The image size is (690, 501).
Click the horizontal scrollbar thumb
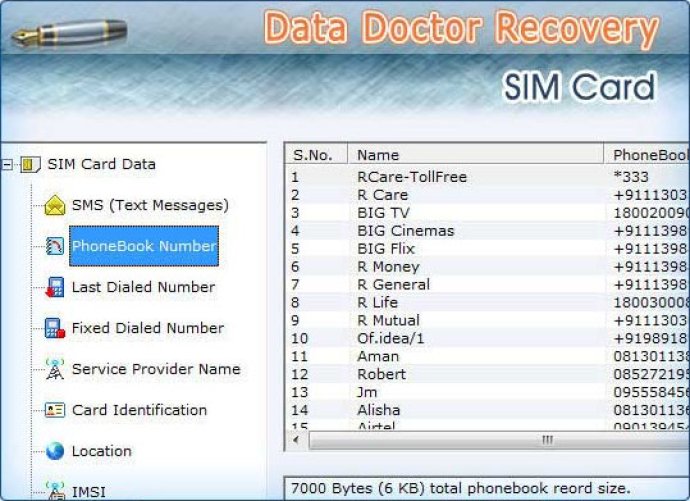point(499,440)
